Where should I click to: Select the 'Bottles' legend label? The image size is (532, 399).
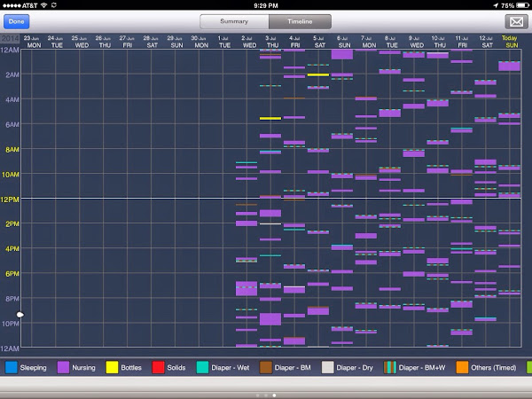tap(131, 368)
